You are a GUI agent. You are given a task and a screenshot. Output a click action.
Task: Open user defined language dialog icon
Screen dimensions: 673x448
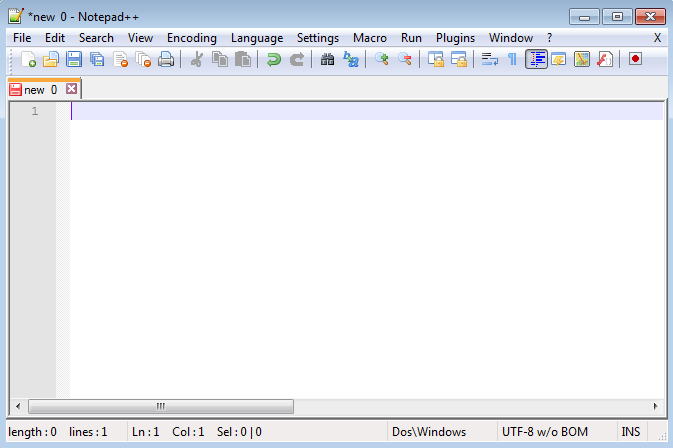point(559,59)
